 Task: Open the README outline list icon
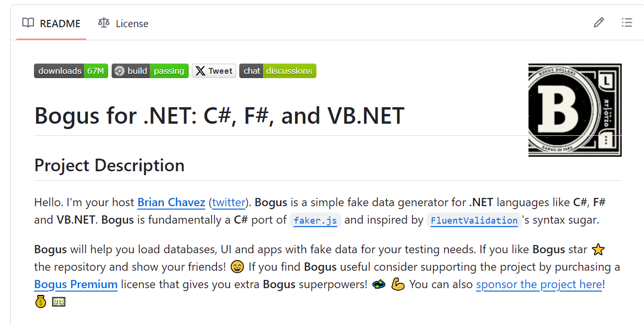tap(627, 22)
